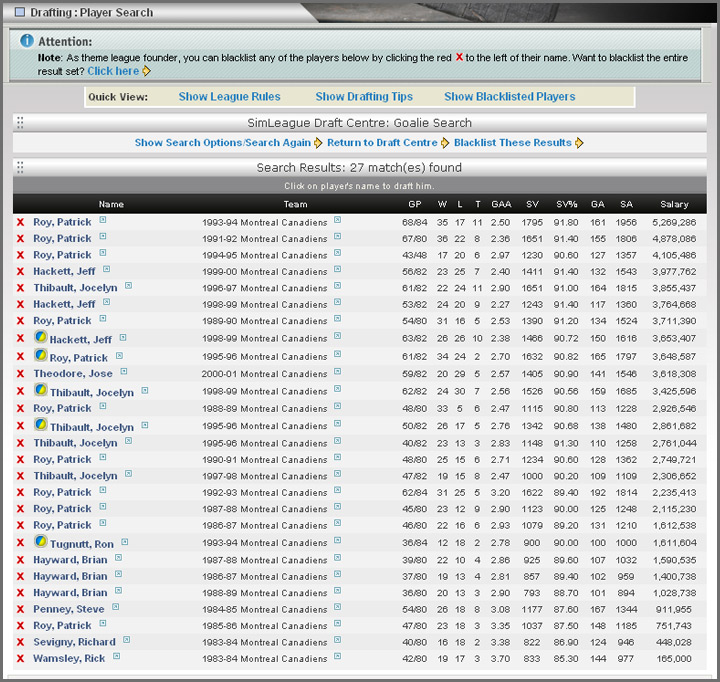The width and height of the screenshot is (720, 682).
Task: Open the team icon for 2000-01 Montreal Canadiens
Action: [337, 372]
